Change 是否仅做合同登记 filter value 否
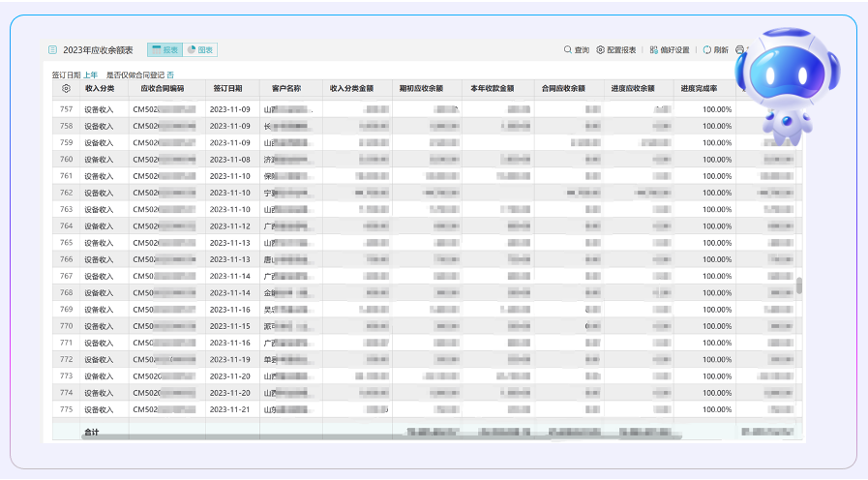Image resolution: width=868 pixels, height=480 pixels. coord(170,75)
